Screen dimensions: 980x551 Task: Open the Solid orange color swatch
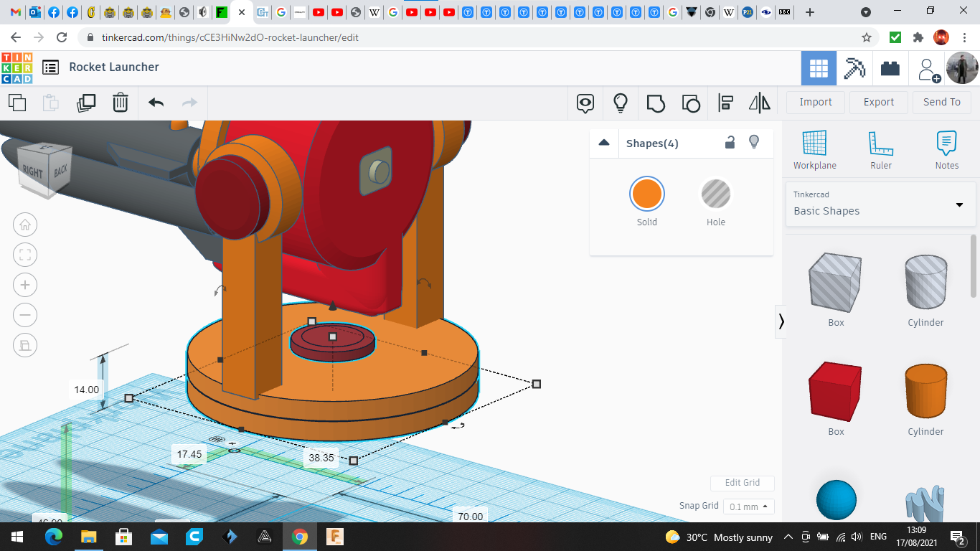point(646,194)
